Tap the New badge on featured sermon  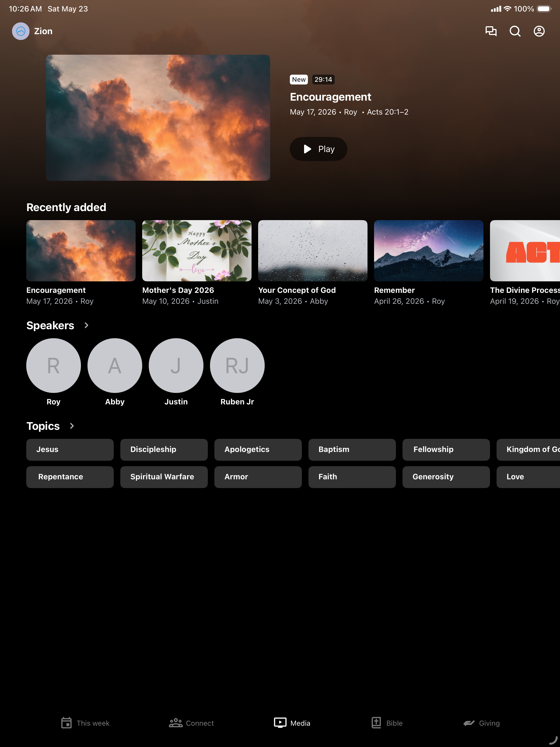(299, 79)
